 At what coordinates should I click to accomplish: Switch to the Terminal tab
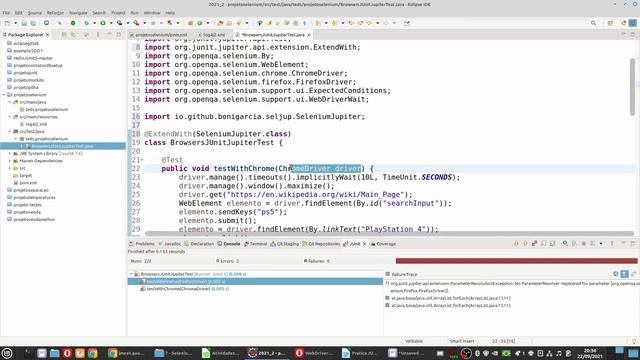click(x=256, y=244)
